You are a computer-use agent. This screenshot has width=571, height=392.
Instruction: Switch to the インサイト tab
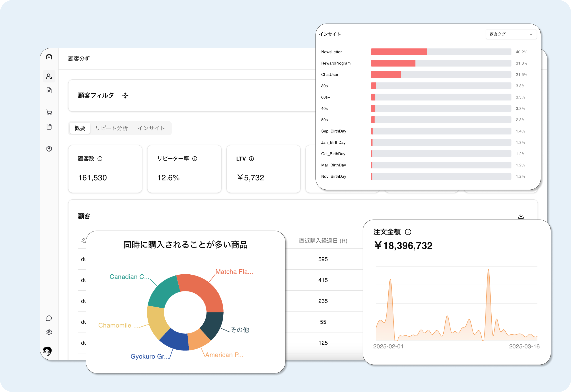pos(151,128)
